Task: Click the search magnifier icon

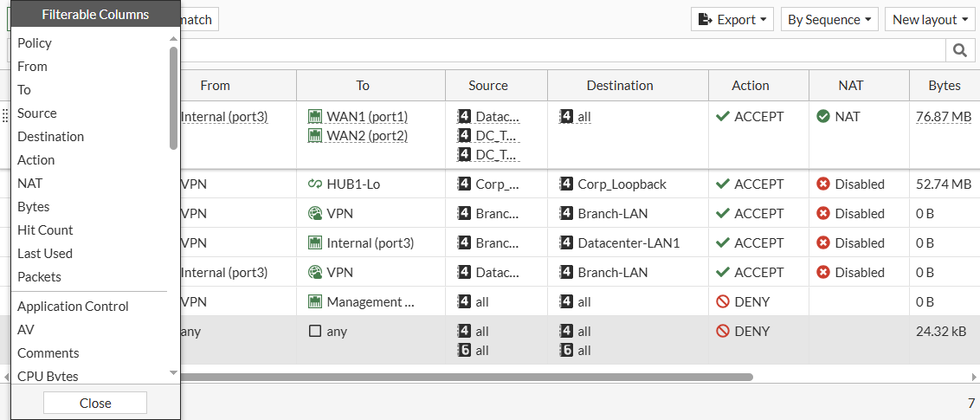Action: [959, 51]
